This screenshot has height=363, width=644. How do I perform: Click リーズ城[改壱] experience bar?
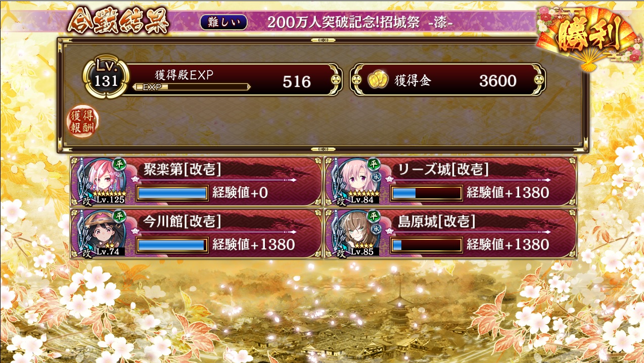click(x=427, y=193)
